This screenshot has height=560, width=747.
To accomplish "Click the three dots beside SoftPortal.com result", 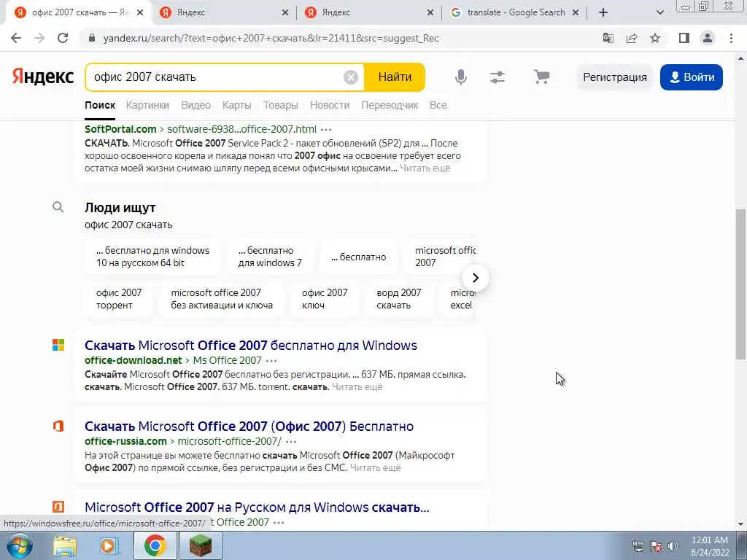I will (326, 130).
